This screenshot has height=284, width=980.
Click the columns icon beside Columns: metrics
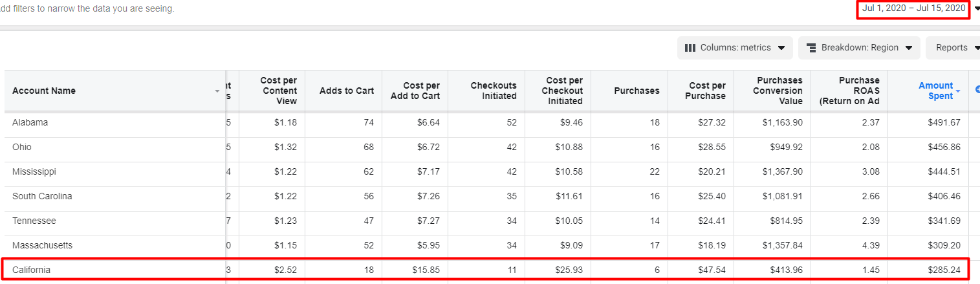pos(690,48)
